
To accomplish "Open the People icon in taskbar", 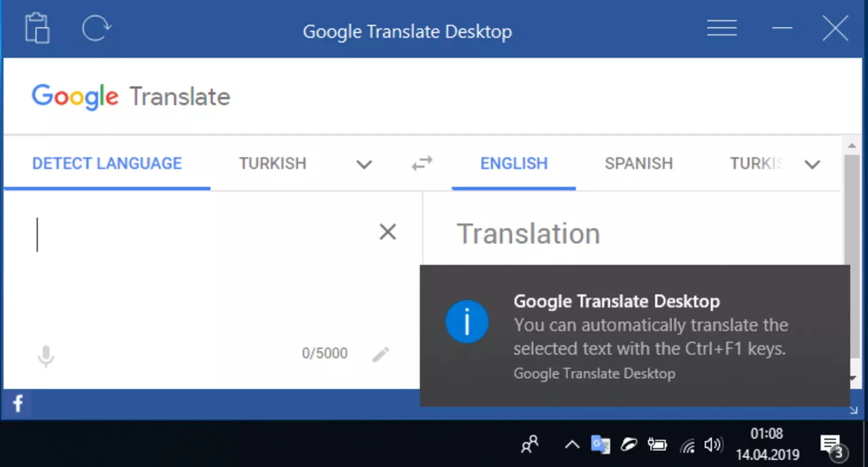I will (x=530, y=445).
